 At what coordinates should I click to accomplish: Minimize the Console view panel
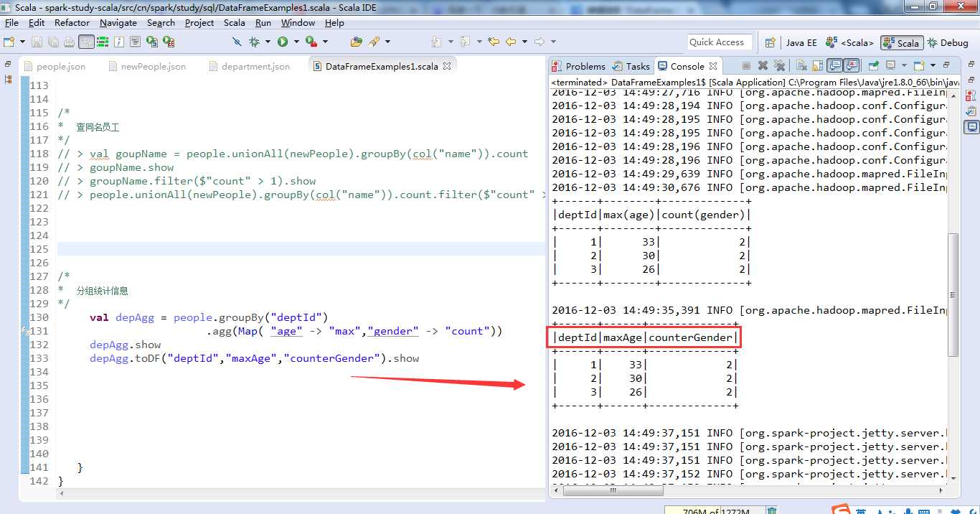pos(946,65)
